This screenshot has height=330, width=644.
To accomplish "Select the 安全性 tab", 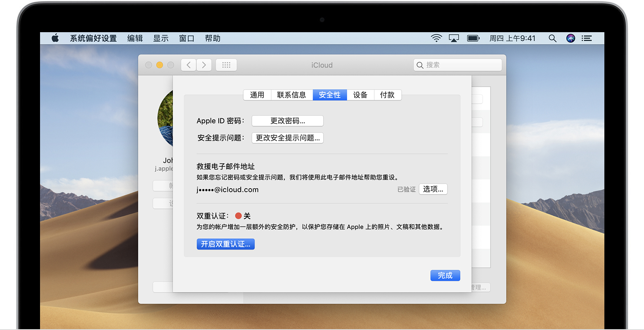I will 330,95.
